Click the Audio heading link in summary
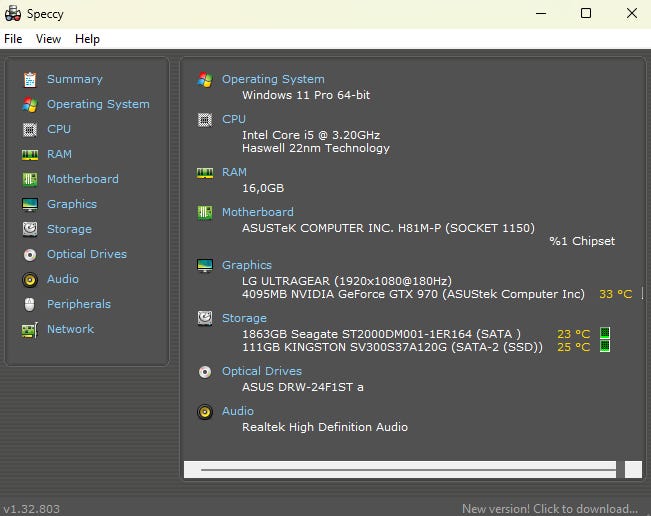The width and height of the screenshot is (651, 516). (237, 411)
